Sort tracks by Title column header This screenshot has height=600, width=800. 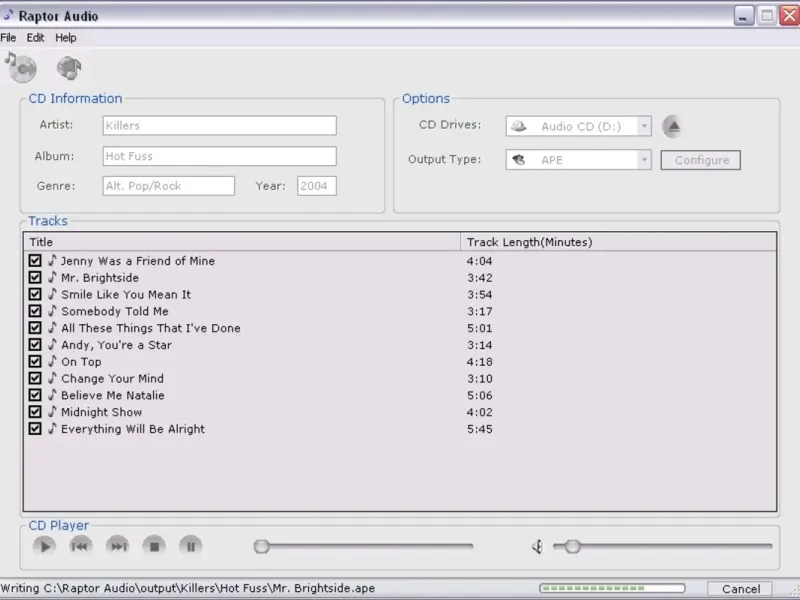pos(242,242)
